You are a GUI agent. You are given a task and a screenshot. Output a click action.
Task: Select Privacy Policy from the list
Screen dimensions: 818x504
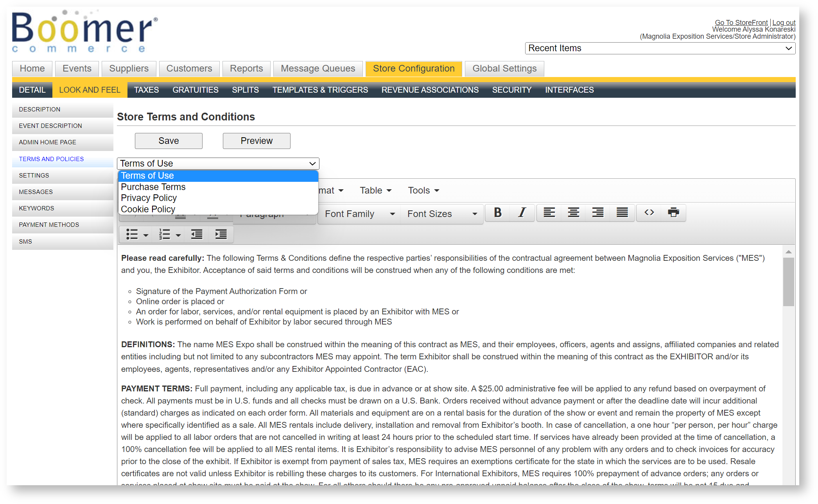149,198
